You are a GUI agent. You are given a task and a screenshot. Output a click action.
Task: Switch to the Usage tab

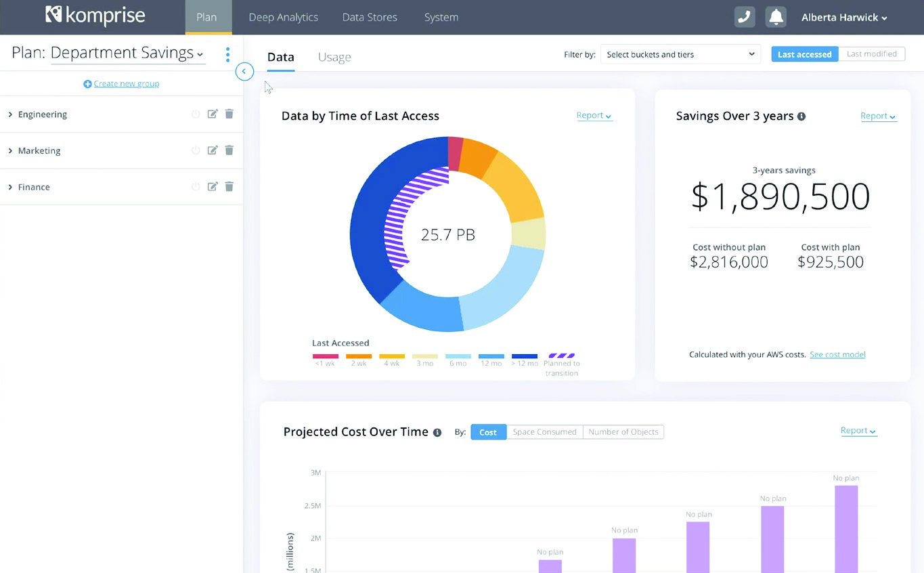(334, 58)
